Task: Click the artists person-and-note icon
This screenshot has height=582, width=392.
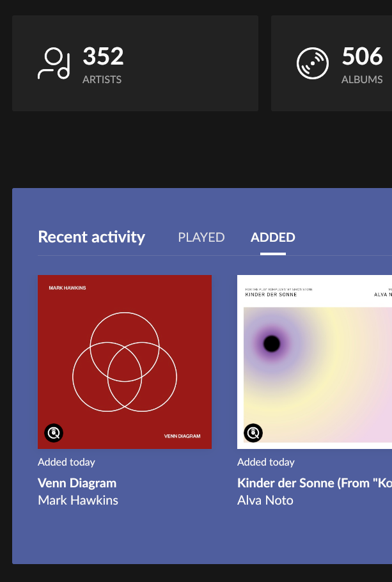Action: [54, 64]
